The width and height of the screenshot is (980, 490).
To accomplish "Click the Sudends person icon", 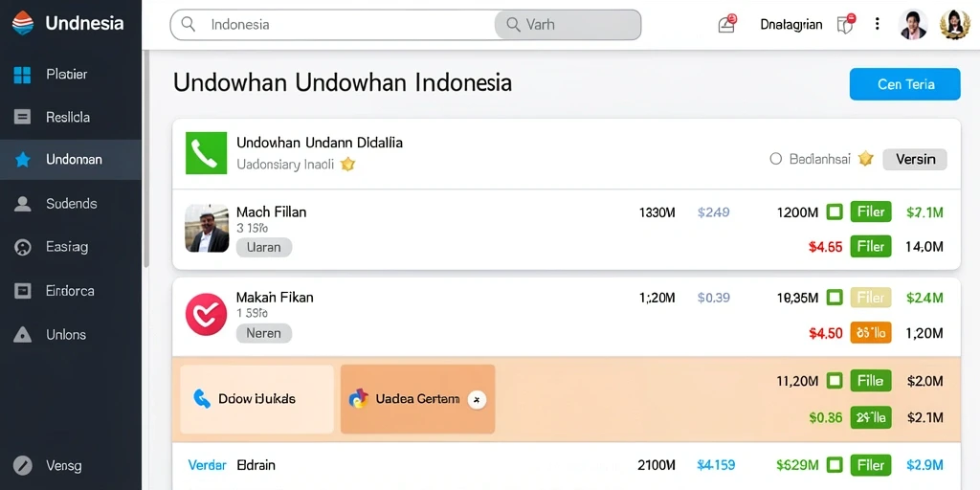I will pyautogui.click(x=23, y=204).
